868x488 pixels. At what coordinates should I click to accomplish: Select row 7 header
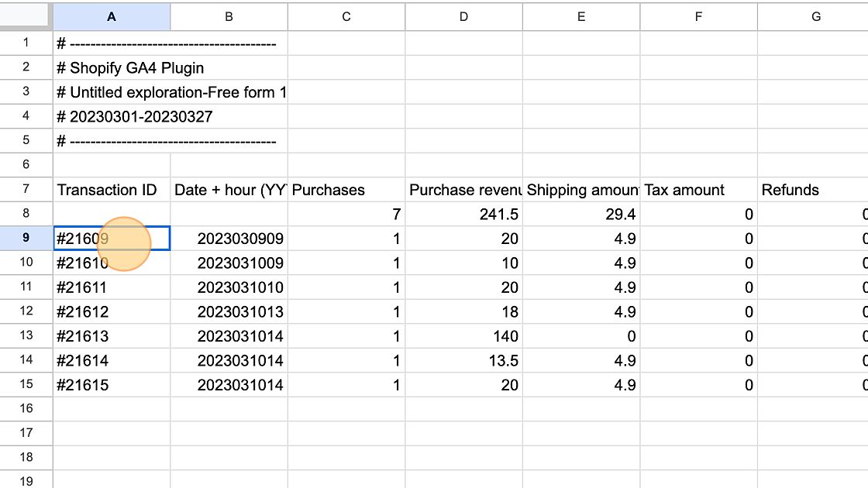click(26, 190)
